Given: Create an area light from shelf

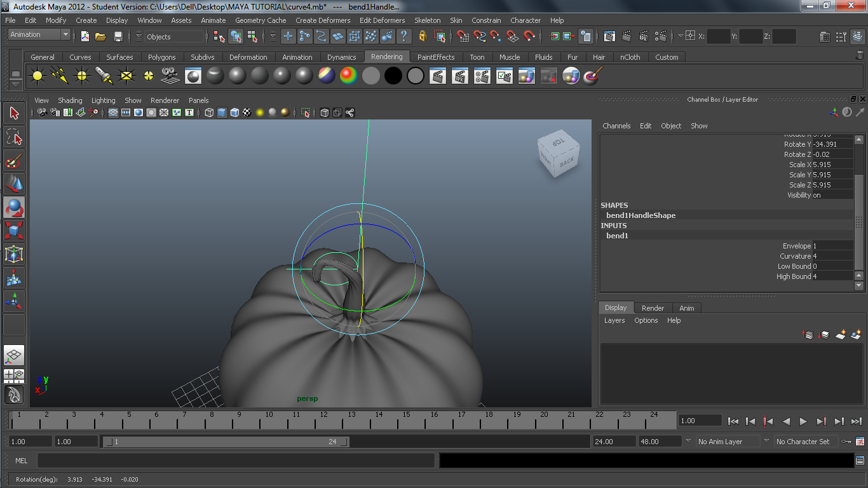Looking at the screenshot, I should tap(126, 76).
